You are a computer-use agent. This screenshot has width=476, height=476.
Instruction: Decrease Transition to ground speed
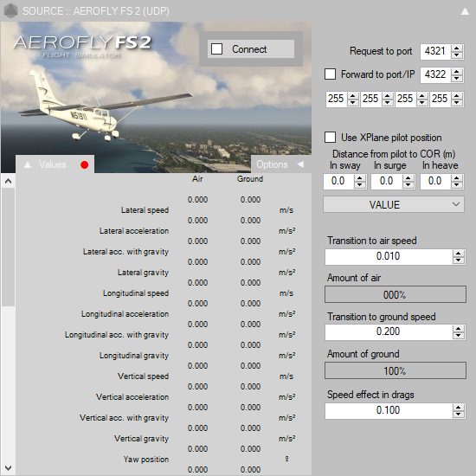459,336
